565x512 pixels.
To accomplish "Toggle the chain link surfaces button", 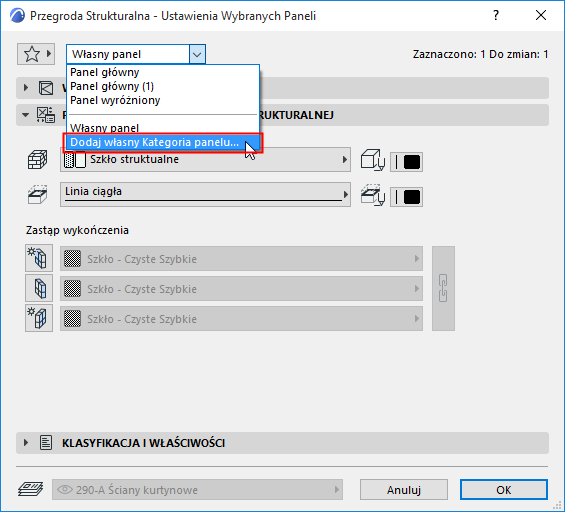I will coord(443,288).
